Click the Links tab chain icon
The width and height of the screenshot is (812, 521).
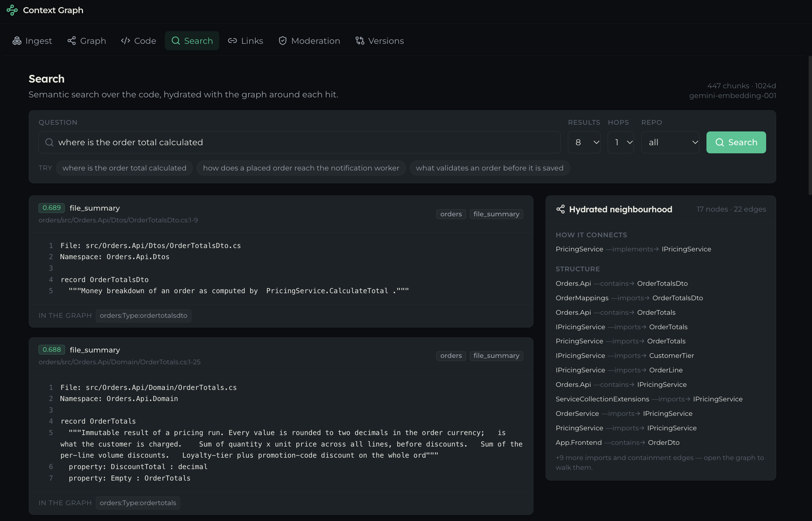[x=232, y=40]
